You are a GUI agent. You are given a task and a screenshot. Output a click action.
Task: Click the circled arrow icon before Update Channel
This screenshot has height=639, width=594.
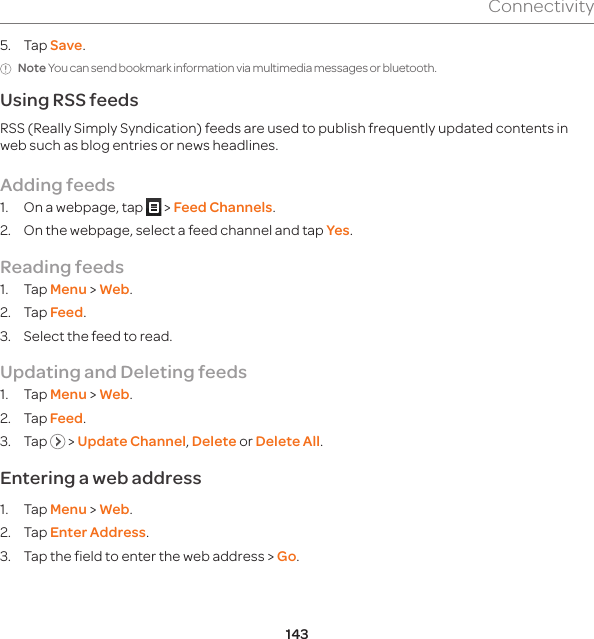58,442
